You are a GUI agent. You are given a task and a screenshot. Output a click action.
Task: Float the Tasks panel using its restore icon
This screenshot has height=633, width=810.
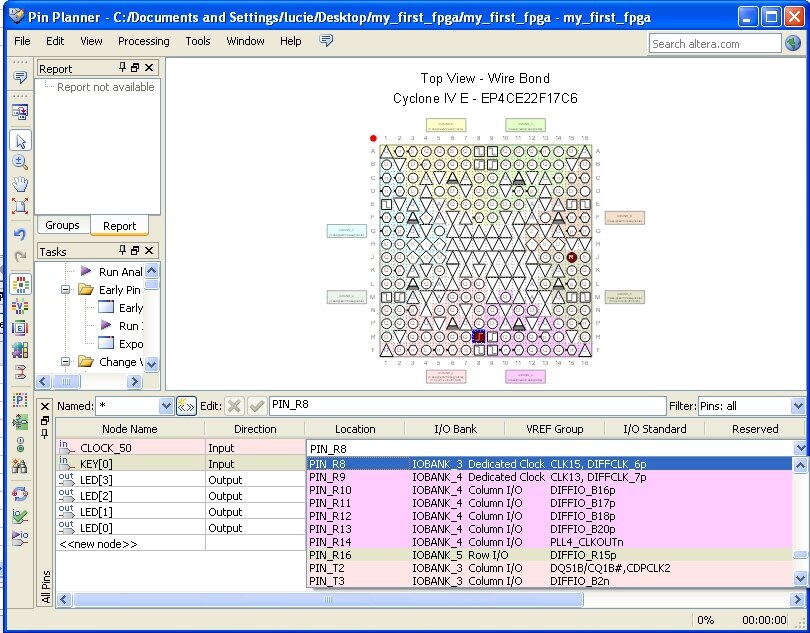[x=136, y=251]
